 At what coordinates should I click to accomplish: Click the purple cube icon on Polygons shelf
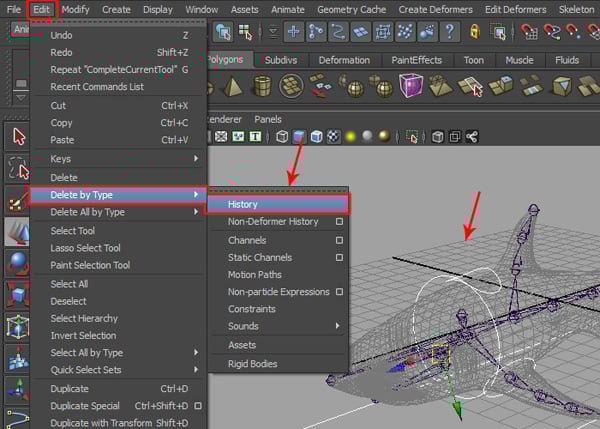tap(410, 87)
